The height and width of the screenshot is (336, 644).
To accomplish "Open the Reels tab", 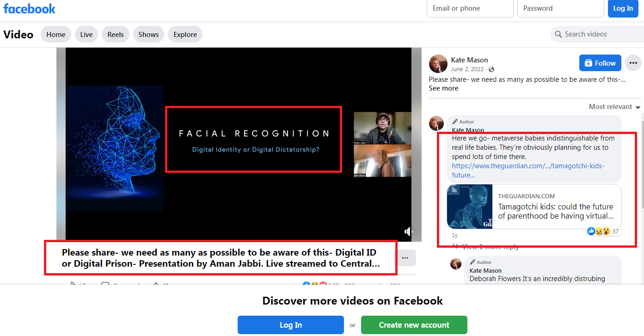I will [116, 35].
